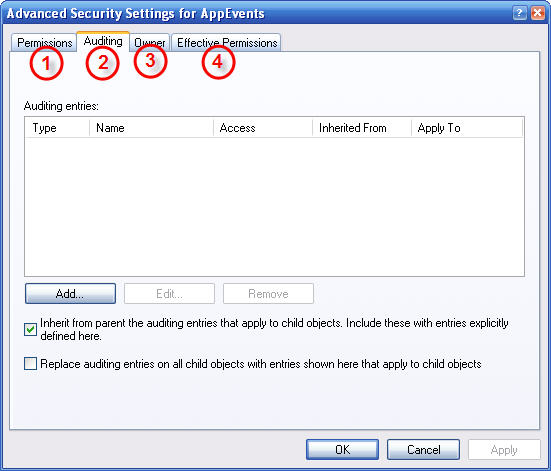Screen dimensions: 551x471
Task: Click the Access column header
Action: [x=263, y=128]
